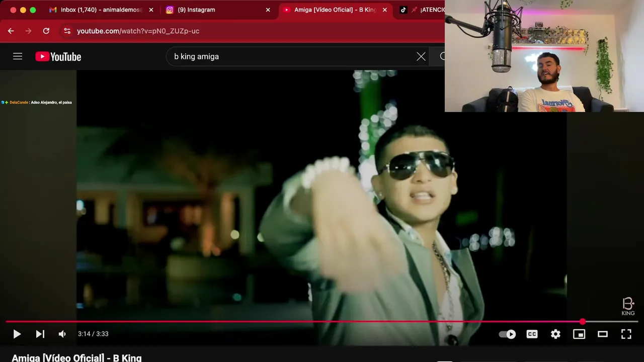Go back using browser back arrow
The image size is (644, 362).
[11, 31]
